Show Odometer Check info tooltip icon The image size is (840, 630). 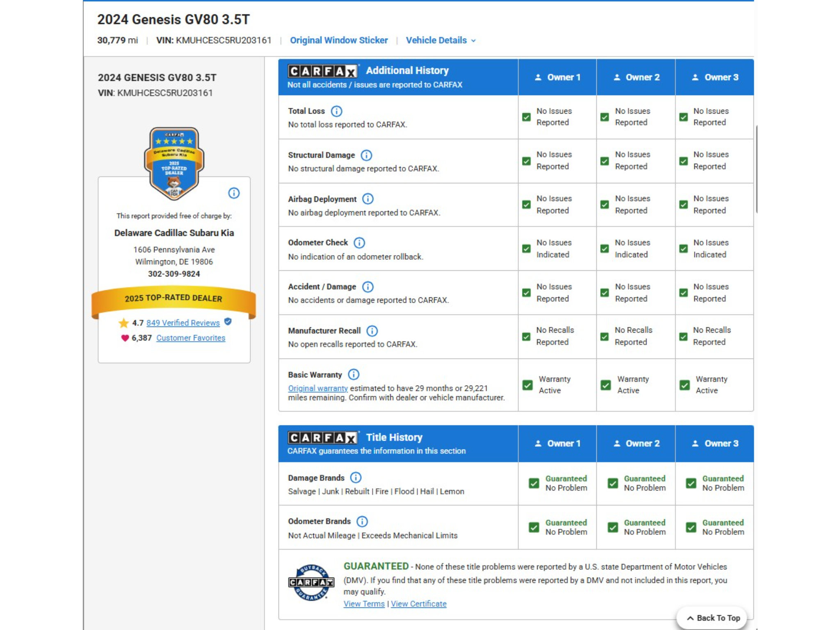(359, 243)
